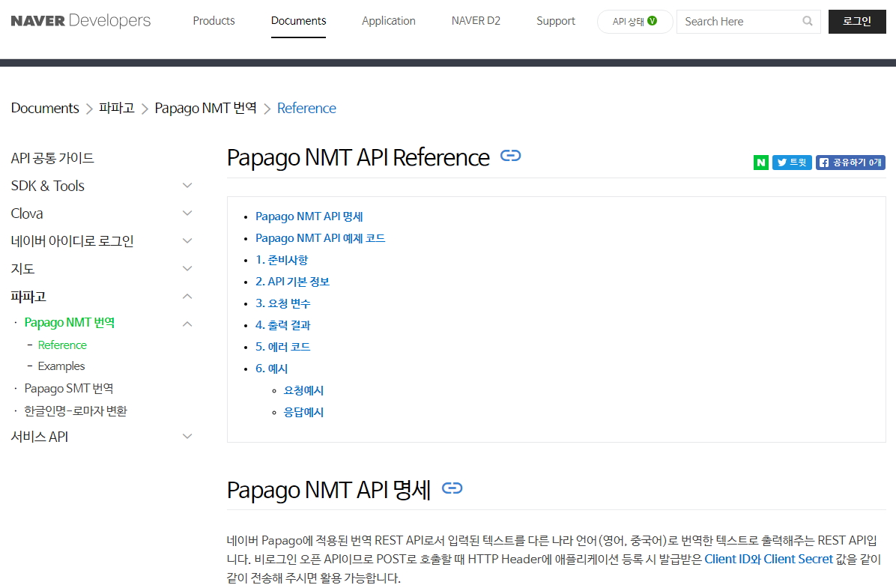Open 한글인명-로마자 변환 in sidebar
This screenshot has width=896, height=588.
pos(76,411)
